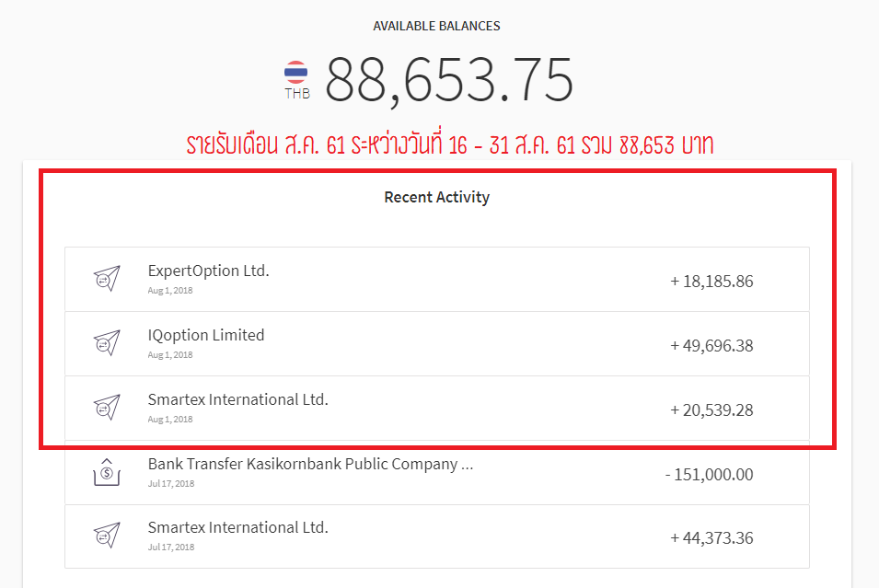The width and height of the screenshot is (879, 588).
Task: Click payment icon for Aug 1 Smartex transaction
Action: pyautogui.click(x=107, y=408)
